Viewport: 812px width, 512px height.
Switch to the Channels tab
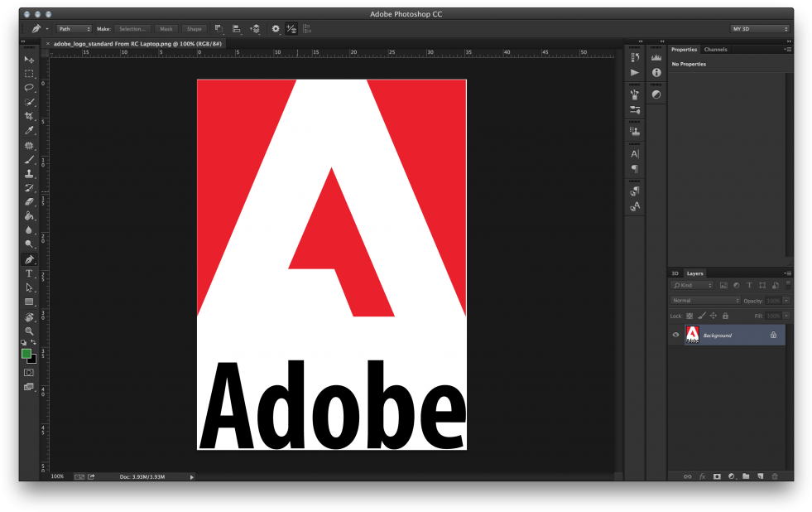(715, 50)
